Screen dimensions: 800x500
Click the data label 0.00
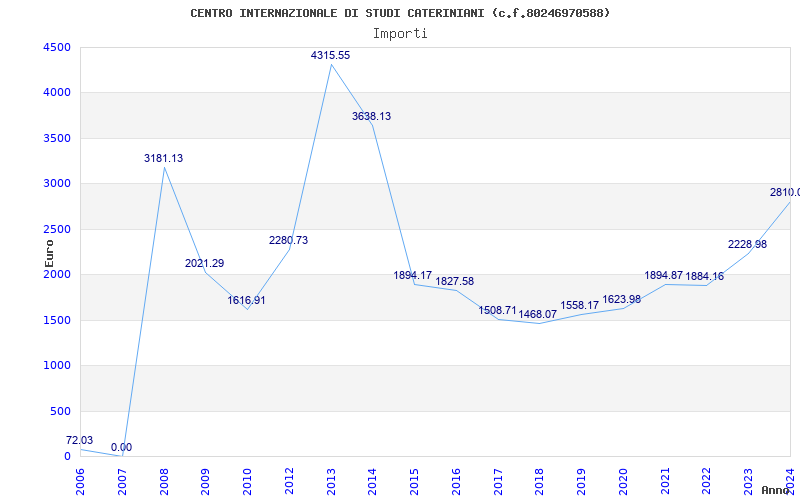tap(121, 447)
